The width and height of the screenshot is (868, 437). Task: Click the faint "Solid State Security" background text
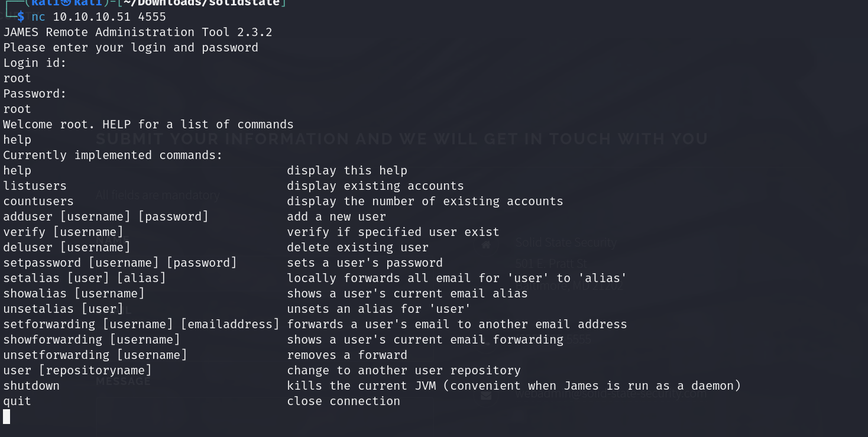click(x=566, y=242)
